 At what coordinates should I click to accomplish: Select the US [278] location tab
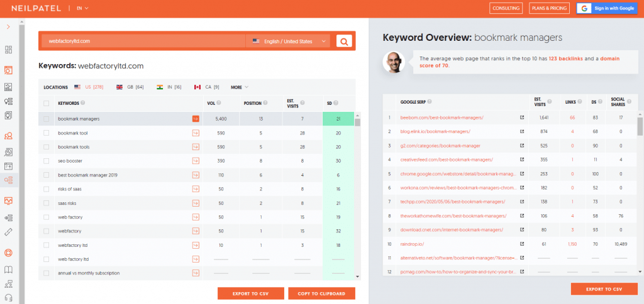click(x=89, y=87)
